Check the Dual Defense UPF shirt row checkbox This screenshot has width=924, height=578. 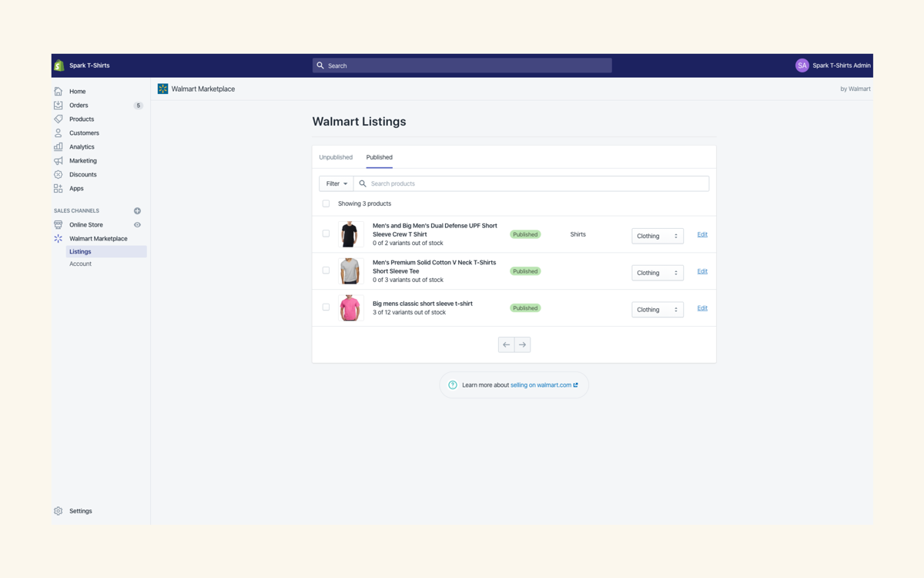(326, 234)
